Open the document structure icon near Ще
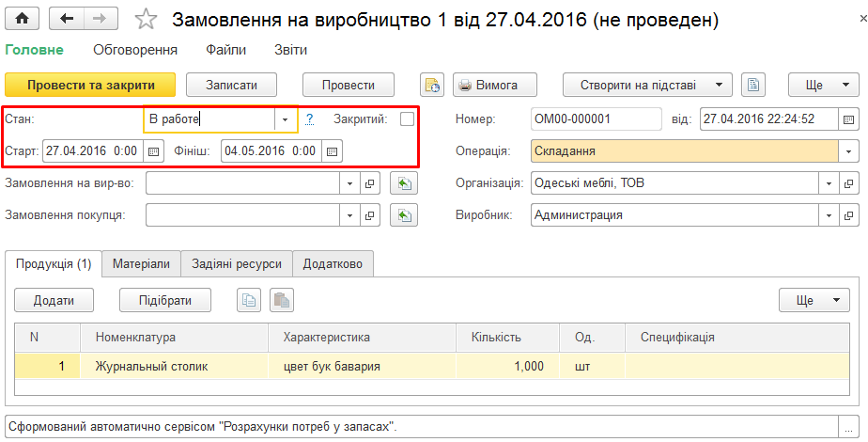 pyautogui.click(x=752, y=86)
